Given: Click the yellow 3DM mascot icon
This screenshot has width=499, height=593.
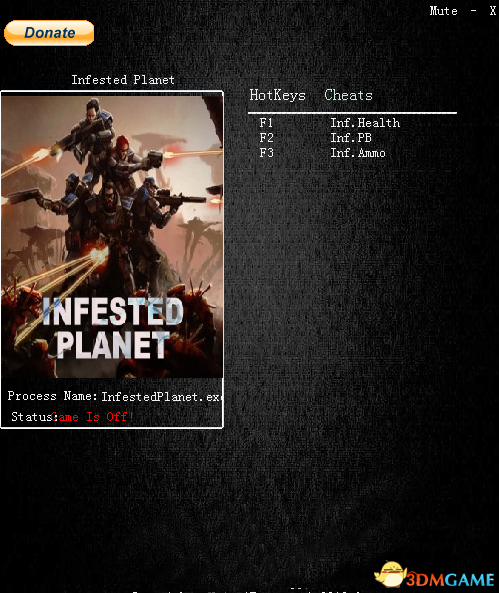Looking at the screenshot, I should point(390,575).
